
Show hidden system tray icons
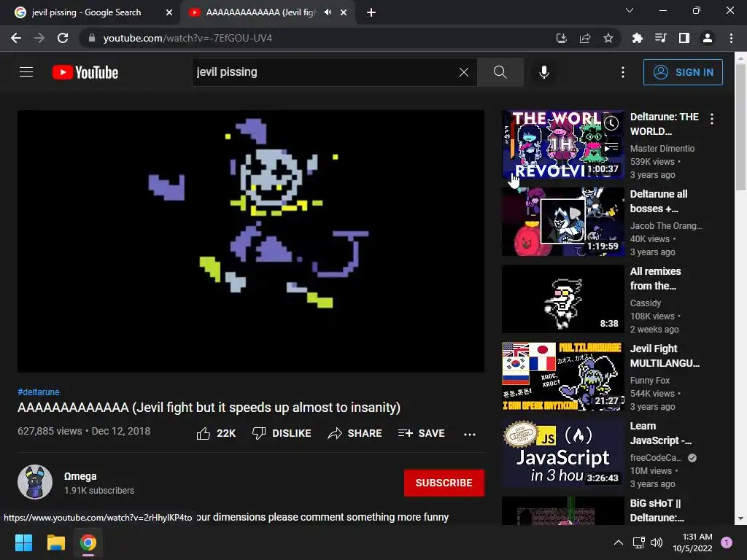[x=619, y=542]
